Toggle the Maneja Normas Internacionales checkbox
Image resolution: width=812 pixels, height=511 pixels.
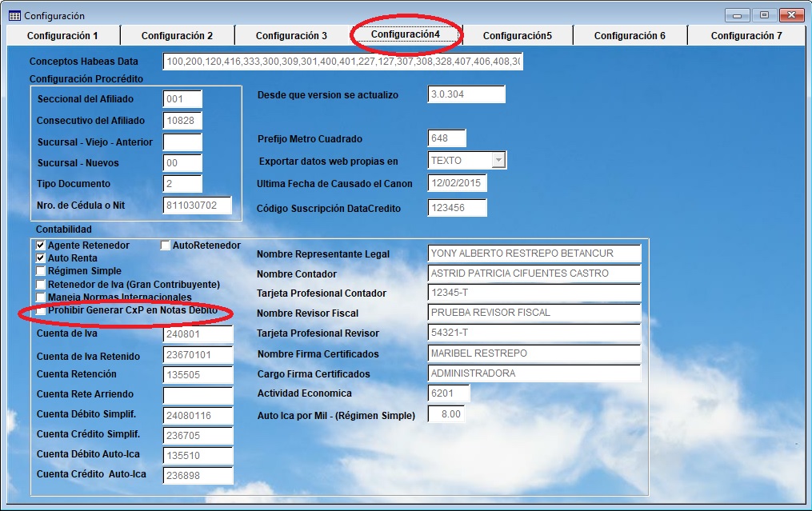40,297
